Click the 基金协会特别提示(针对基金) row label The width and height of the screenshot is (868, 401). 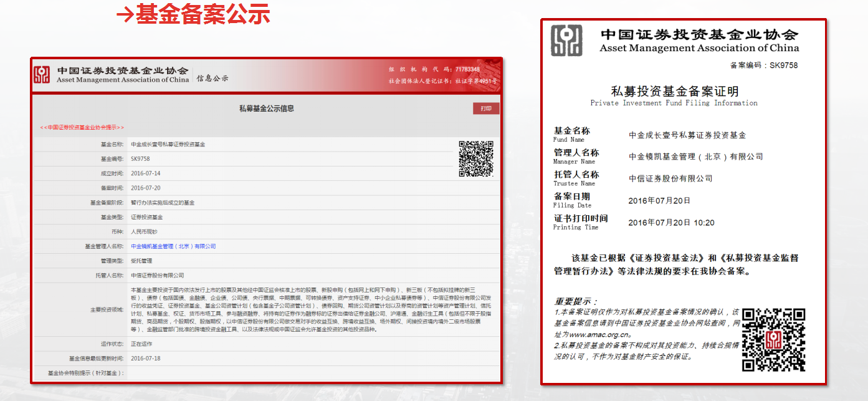86,373
